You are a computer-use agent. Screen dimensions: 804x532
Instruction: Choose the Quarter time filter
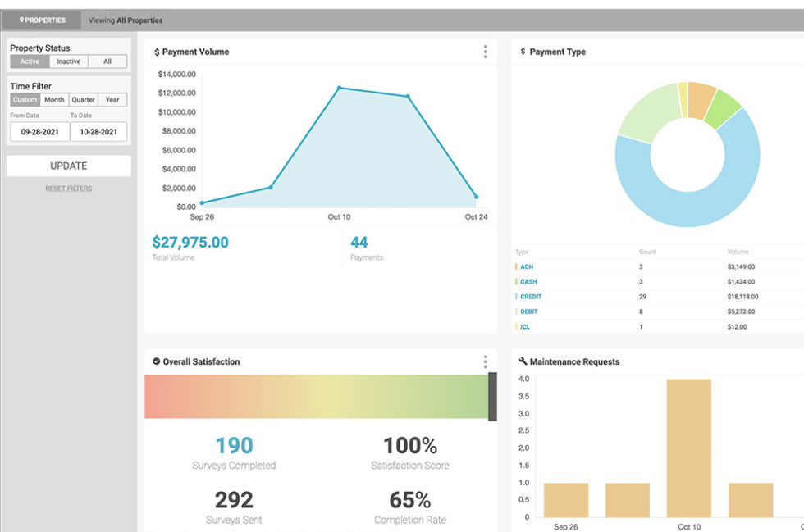pos(84,100)
